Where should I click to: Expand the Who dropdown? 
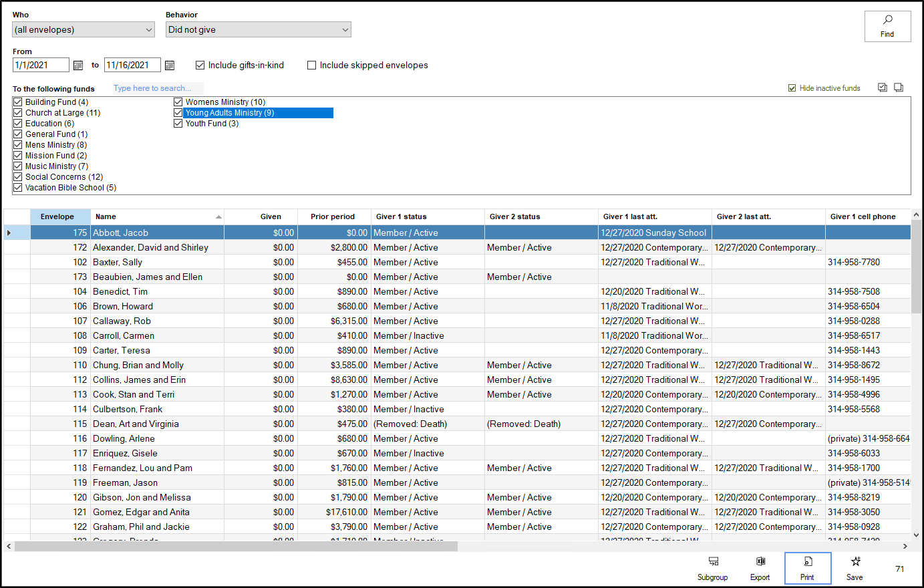pyautogui.click(x=84, y=29)
